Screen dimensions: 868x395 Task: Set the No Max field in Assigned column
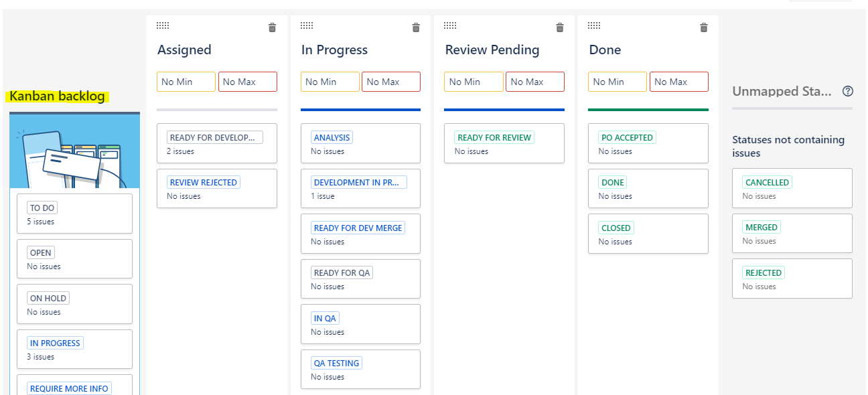coord(248,82)
